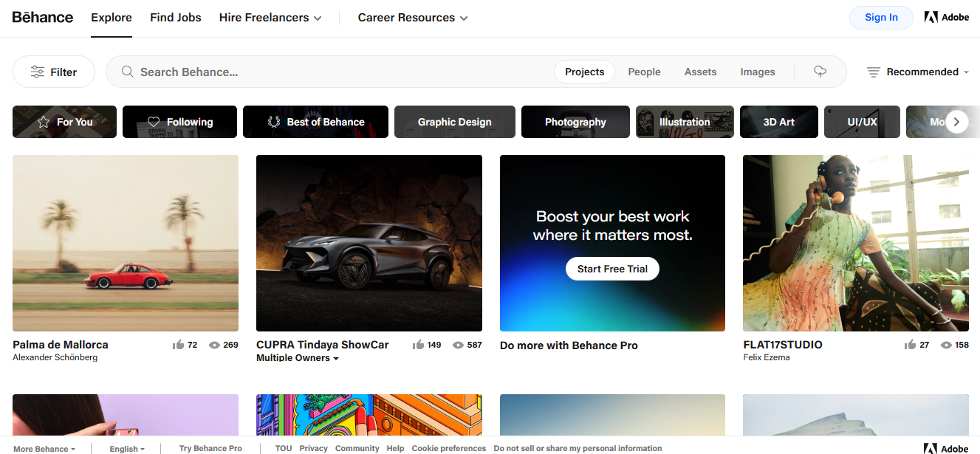Open the Privacy footer link

pyautogui.click(x=314, y=448)
